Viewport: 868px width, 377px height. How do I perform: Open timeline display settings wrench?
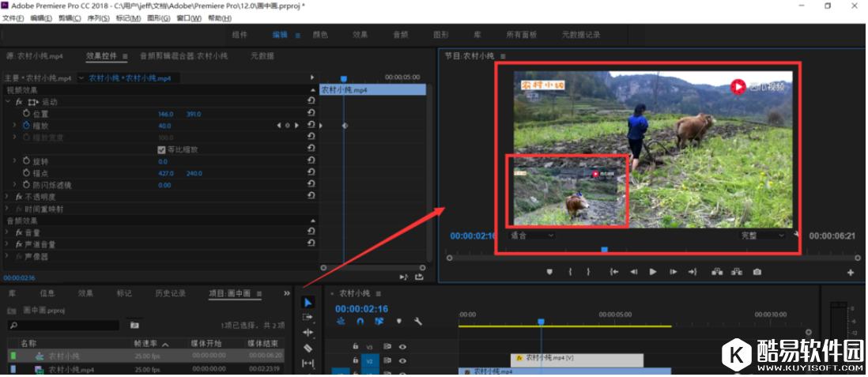click(x=418, y=322)
